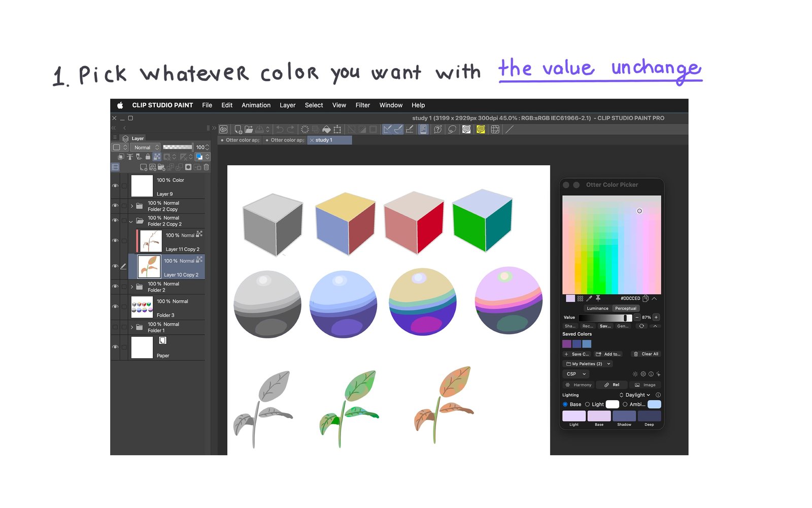The height and width of the screenshot is (508, 812).
Task: Hide Layer 9 with its eye icon
Action: click(115, 186)
